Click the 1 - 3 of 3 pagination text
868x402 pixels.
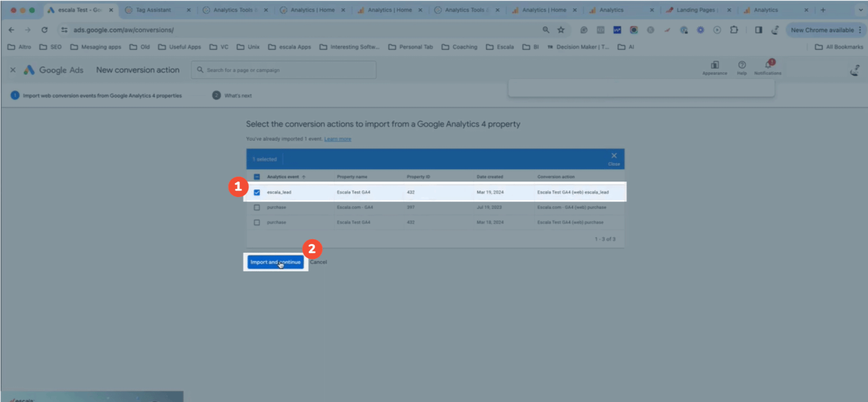tap(605, 239)
